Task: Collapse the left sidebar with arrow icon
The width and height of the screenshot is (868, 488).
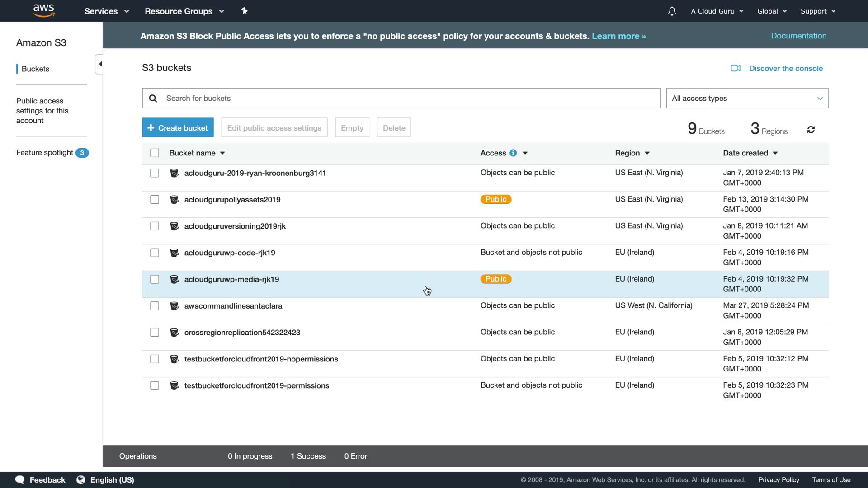Action: (x=100, y=64)
